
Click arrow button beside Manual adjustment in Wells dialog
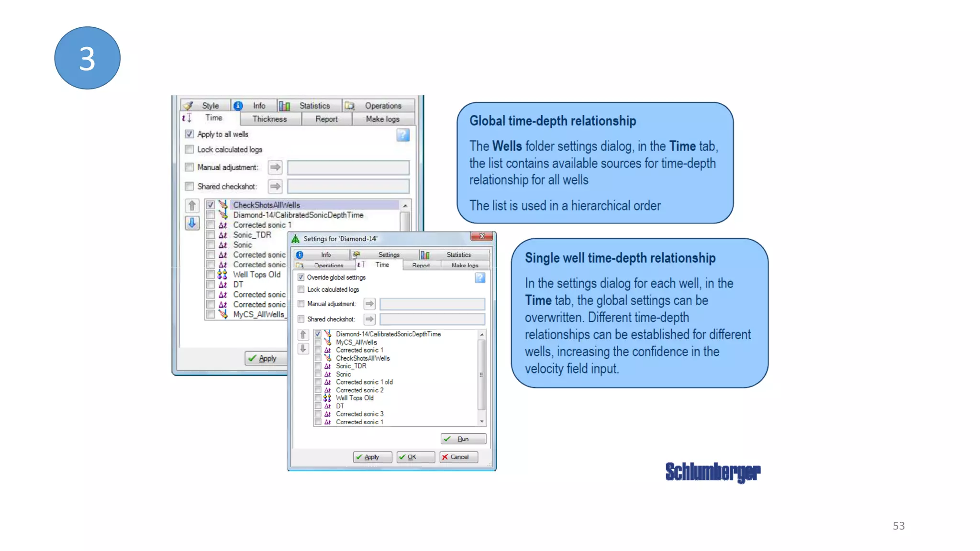pos(275,167)
